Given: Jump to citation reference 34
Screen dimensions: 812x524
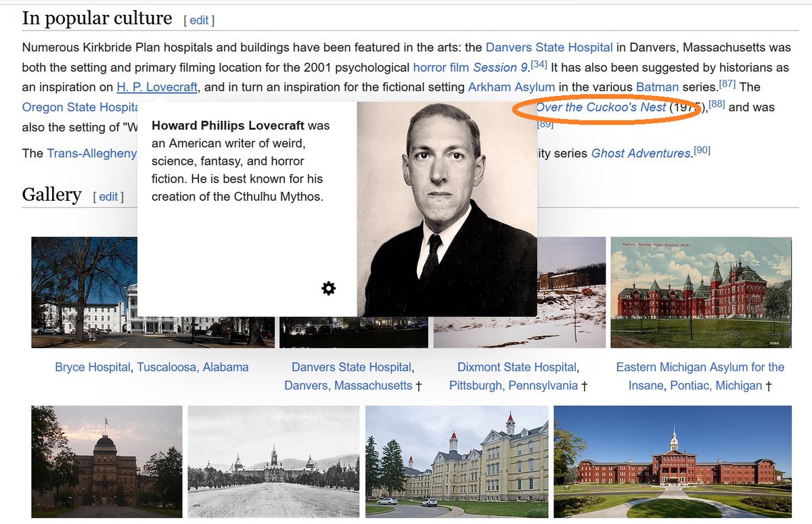Looking at the screenshot, I should (x=539, y=64).
